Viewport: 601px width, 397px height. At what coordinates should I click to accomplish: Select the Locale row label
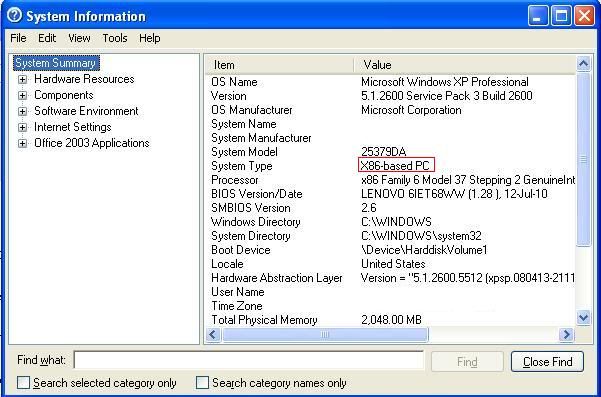[227, 264]
